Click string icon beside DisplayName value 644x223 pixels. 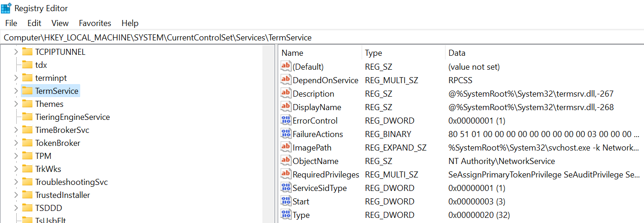click(x=286, y=107)
